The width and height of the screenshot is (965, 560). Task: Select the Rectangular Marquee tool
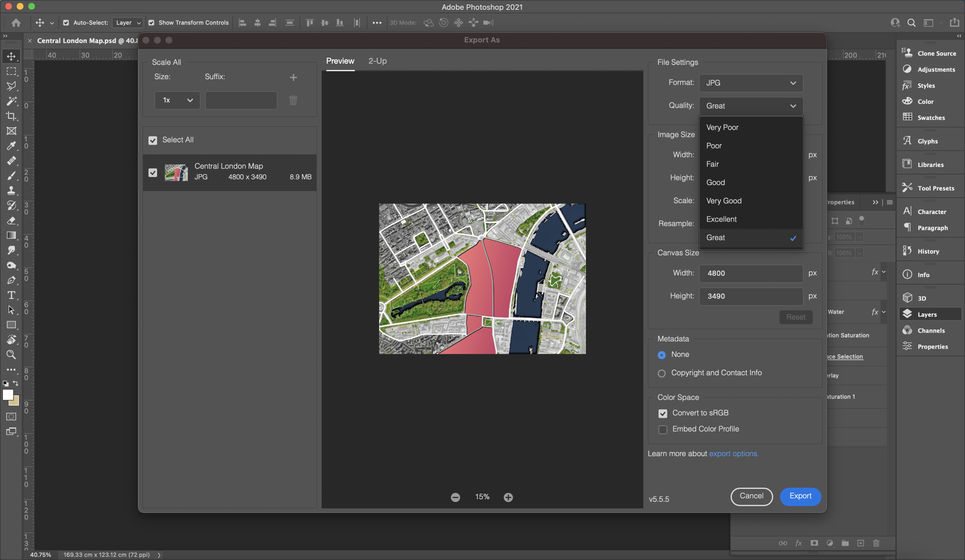[x=11, y=71]
